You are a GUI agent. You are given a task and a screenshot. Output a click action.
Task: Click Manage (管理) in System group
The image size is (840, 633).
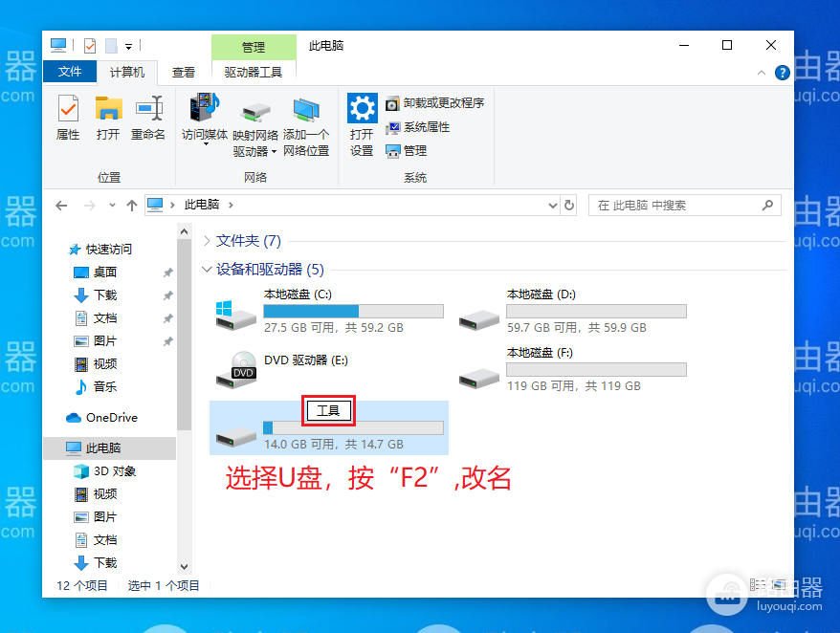pos(406,151)
